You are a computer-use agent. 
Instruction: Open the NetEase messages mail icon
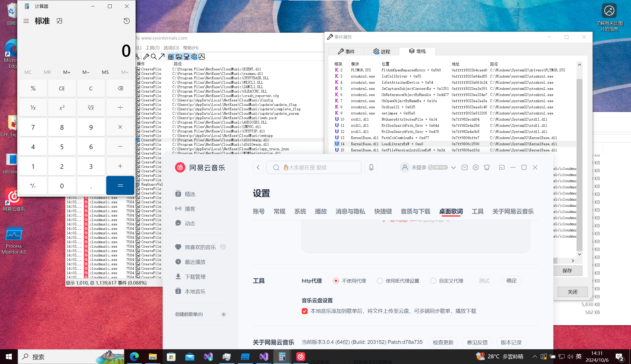pos(464,167)
